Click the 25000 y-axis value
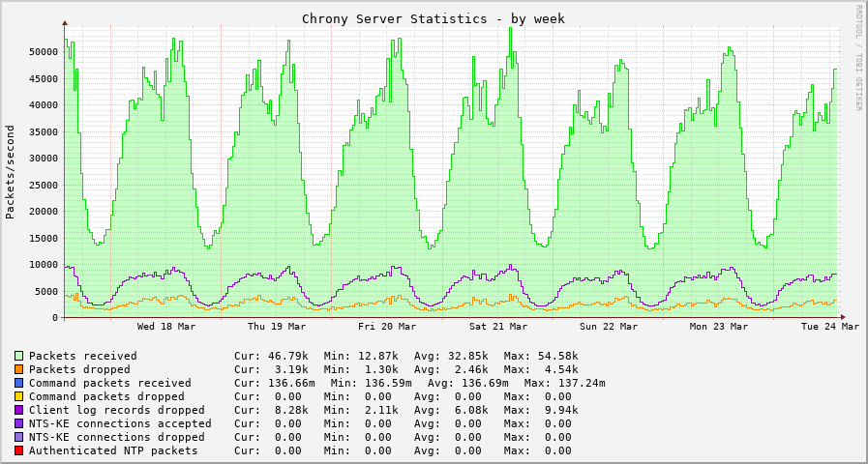The height and width of the screenshot is (464, 868). point(44,185)
